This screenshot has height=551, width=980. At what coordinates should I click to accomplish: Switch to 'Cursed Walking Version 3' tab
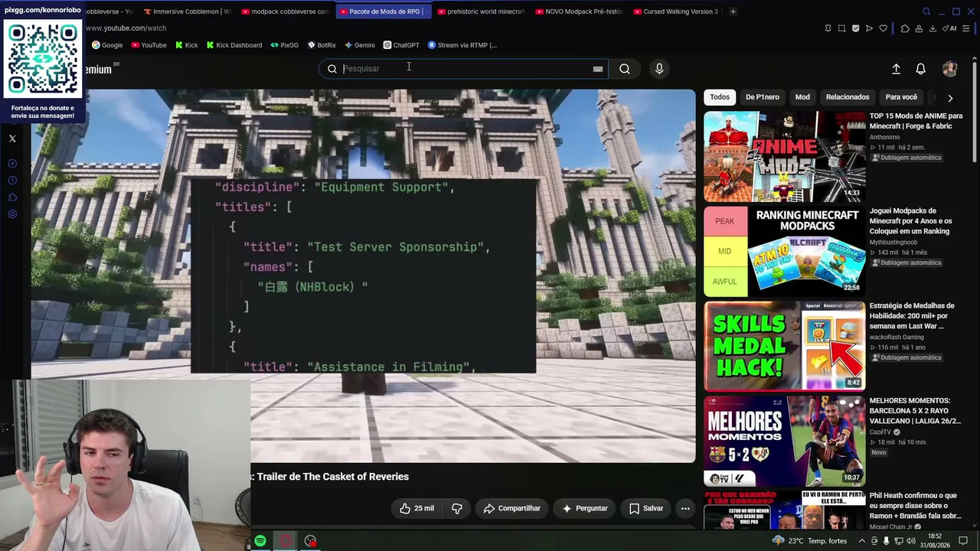677,11
